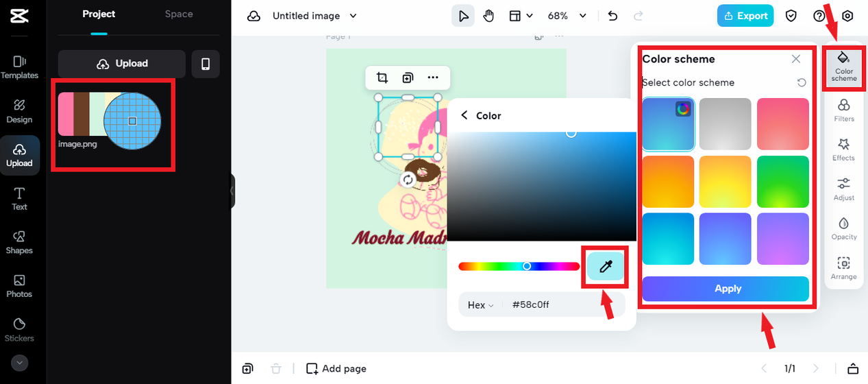Viewport: 868px width, 384px height.
Task: Open the Photos panel
Action: pyautogui.click(x=19, y=286)
